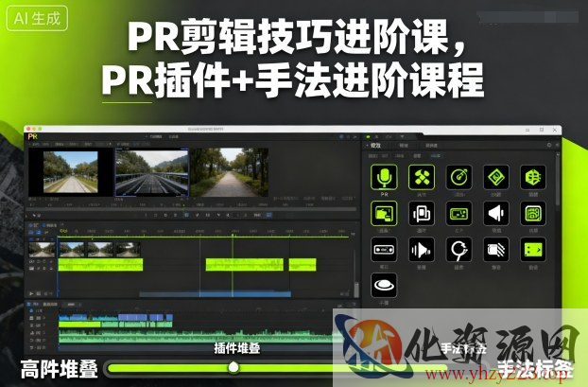Image resolution: width=588 pixels, height=387 pixels.
Task: Select the long lime-green clip at timeline start
Action: (x=100, y=265)
